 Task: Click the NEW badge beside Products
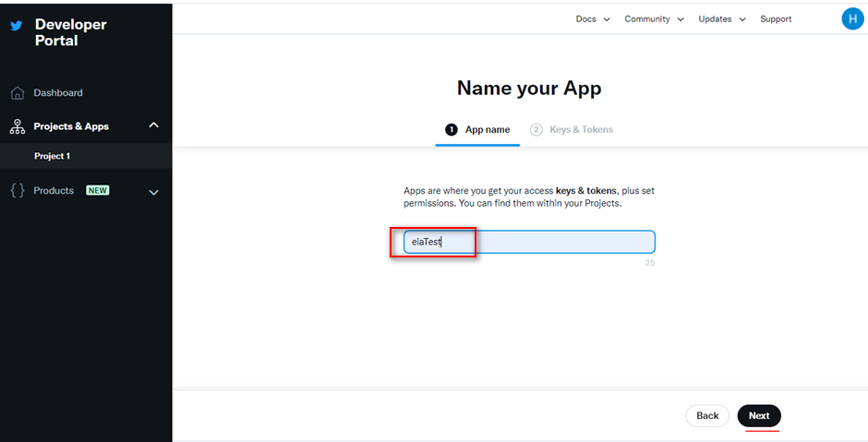coord(98,191)
